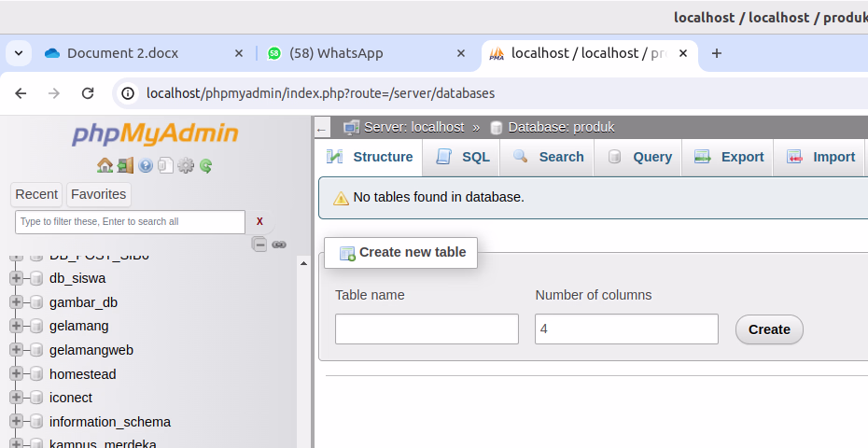Image resolution: width=868 pixels, height=448 pixels.
Task: Focus the Number of columns field
Action: 626,329
